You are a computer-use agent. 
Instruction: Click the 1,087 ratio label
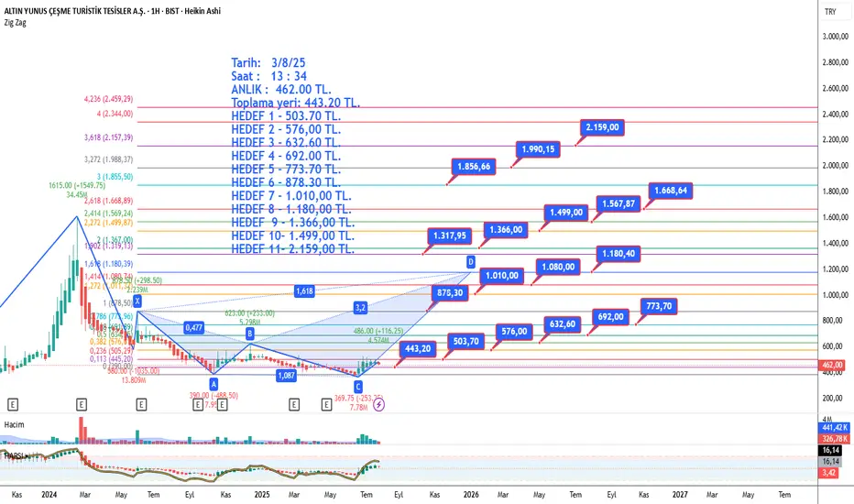tap(286, 376)
